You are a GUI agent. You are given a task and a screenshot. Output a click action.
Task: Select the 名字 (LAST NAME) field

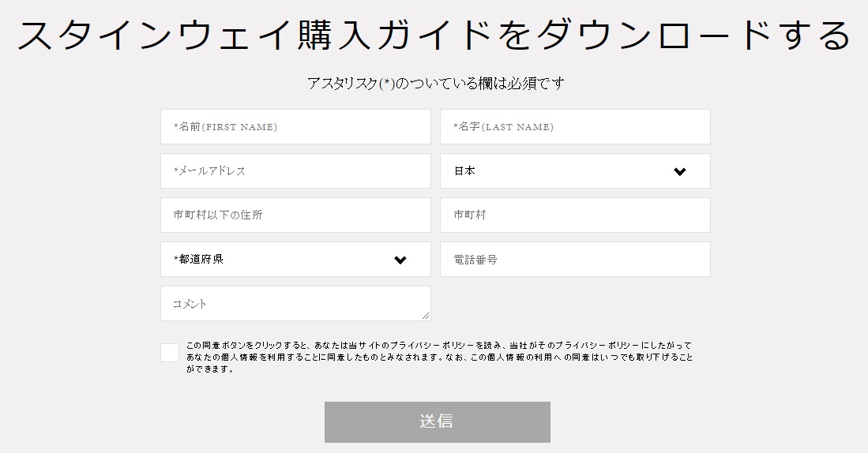[575, 127]
